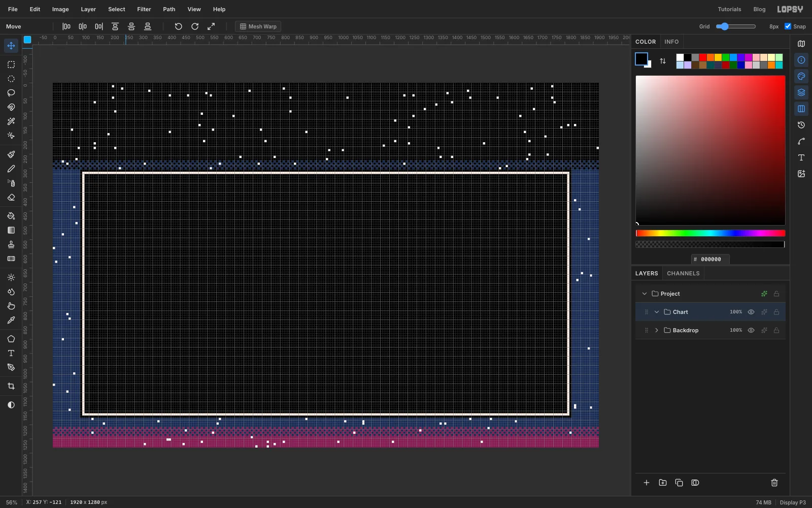Image resolution: width=812 pixels, height=508 pixels.
Task: Hide the Backdrop group
Action: 751,330
